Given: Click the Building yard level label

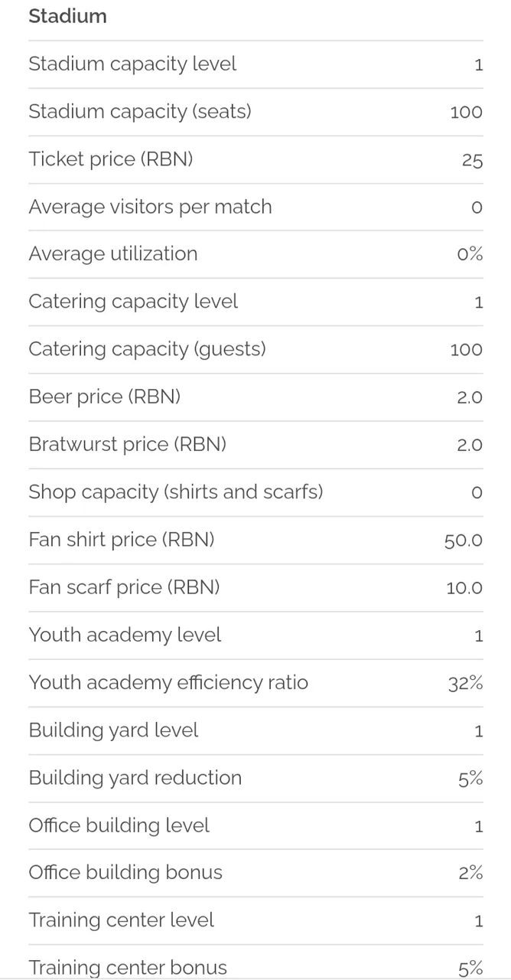Looking at the screenshot, I should (x=113, y=730).
